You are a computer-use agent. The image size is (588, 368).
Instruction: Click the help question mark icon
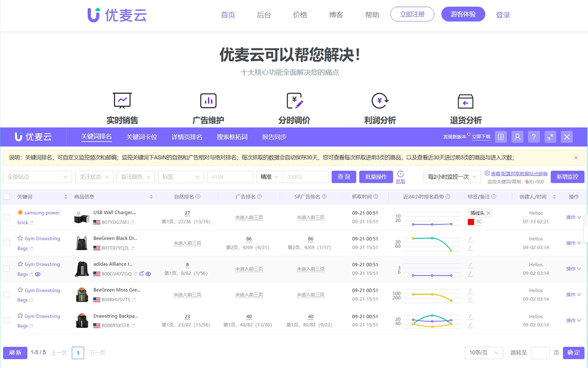[x=533, y=137]
